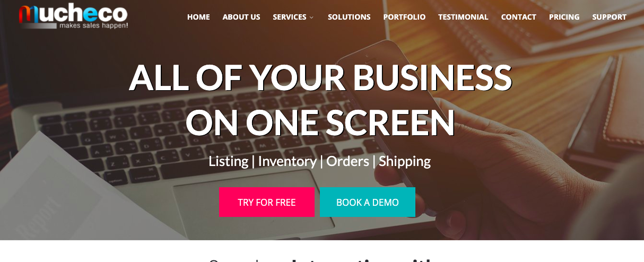Go to the Home page
This screenshot has width=644, height=262.
pos(198,17)
